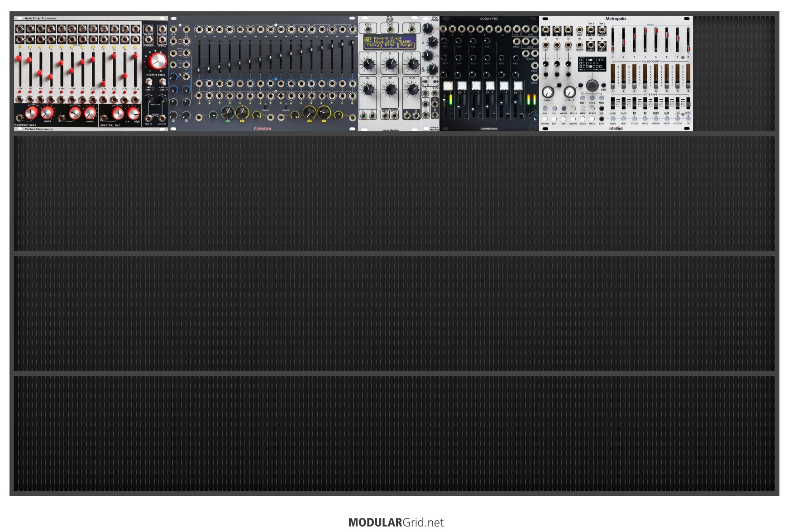Click the Metropolix ORDER button

coord(545,119)
